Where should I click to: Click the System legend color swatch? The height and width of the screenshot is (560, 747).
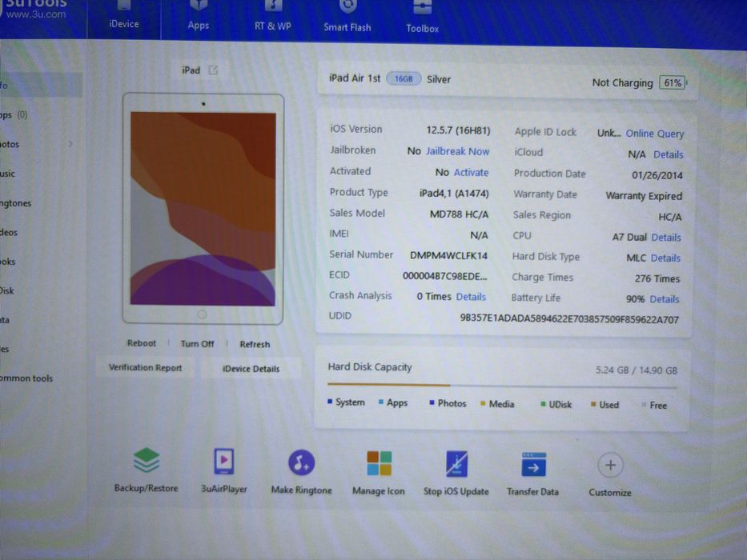pos(330,402)
